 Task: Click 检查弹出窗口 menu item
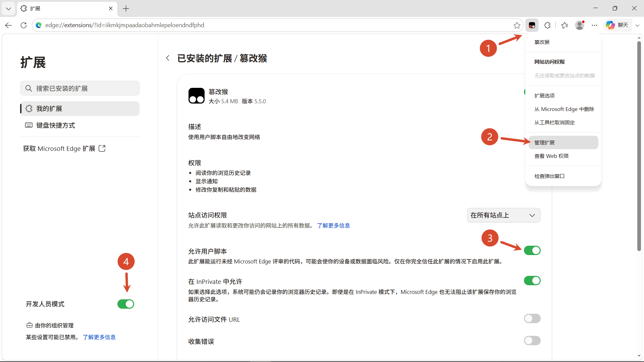pyautogui.click(x=563, y=176)
